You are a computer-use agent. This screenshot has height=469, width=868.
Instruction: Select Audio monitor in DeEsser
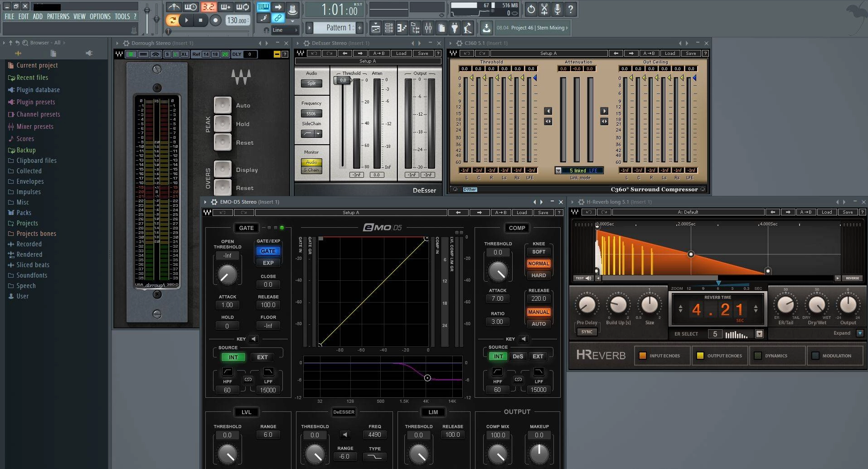311,162
